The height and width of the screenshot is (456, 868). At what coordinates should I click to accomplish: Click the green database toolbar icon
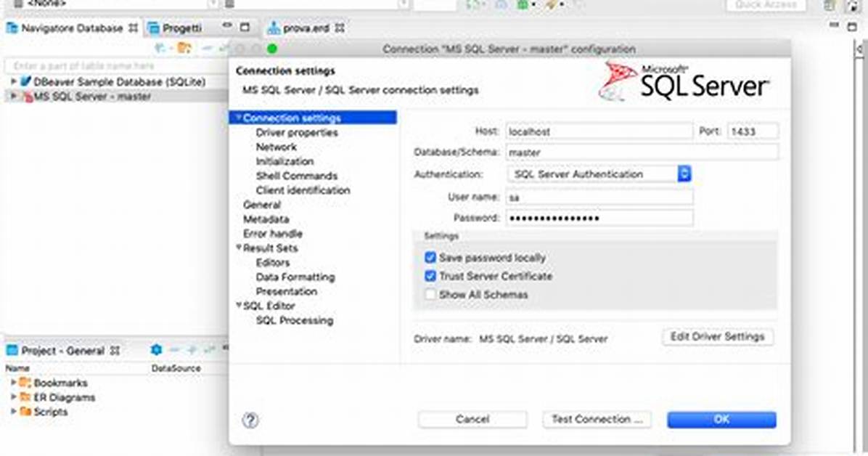[523, 4]
